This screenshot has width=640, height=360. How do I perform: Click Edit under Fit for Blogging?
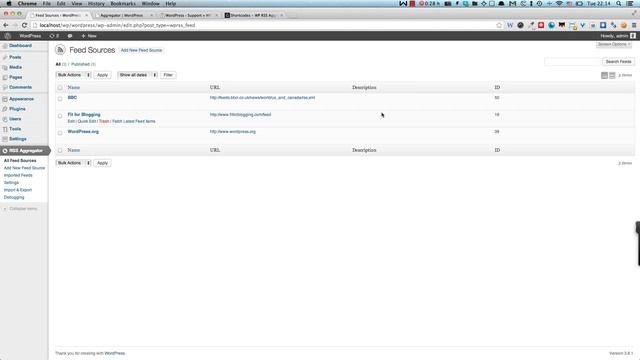coord(71,121)
